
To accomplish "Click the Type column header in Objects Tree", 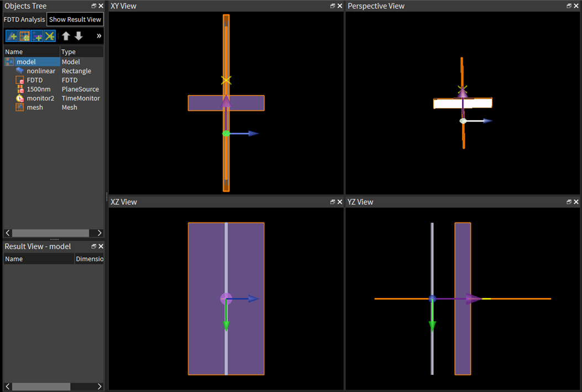I will point(82,52).
